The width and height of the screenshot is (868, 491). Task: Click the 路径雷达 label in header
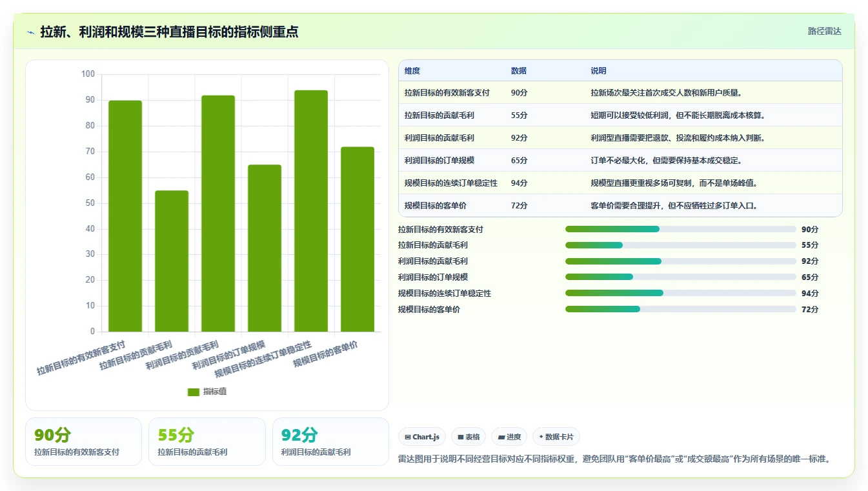pos(825,31)
